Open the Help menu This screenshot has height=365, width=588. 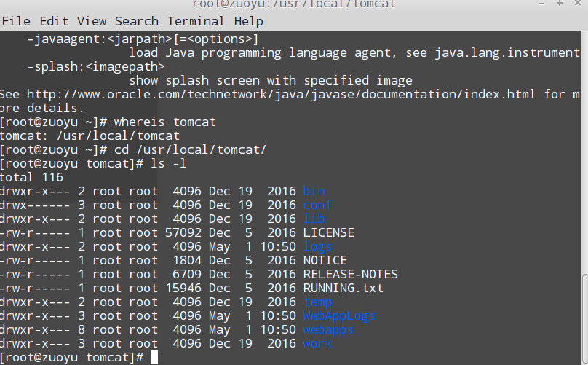(248, 21)
